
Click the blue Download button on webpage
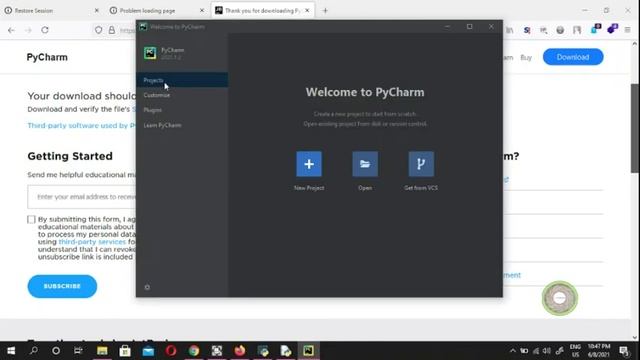[573, 57]
